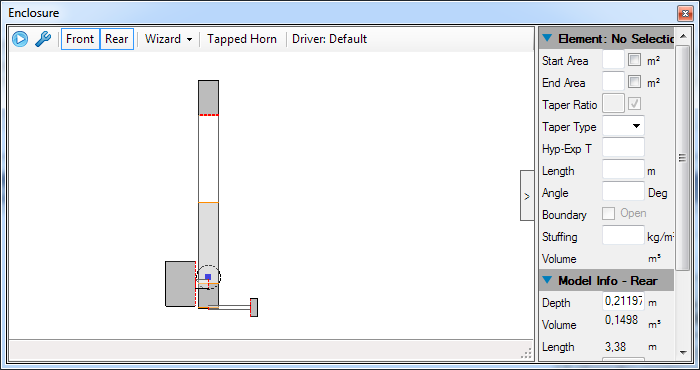The width and height of the screenshot is (700, 370).
Task: Click the Volume value 0,1498
Action: [x=621, y=320]
